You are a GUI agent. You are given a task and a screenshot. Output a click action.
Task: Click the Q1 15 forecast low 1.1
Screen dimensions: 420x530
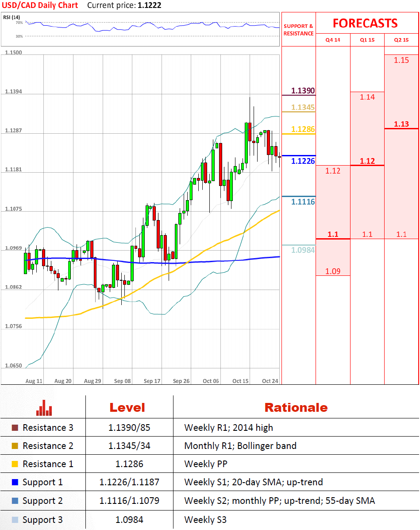point(367,234)
